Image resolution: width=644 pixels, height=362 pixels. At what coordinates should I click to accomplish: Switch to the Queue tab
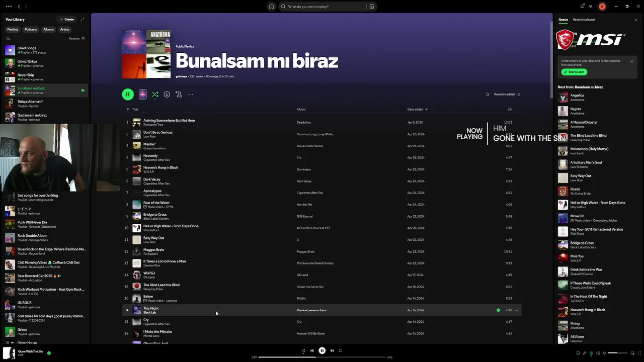coord(563,20)
